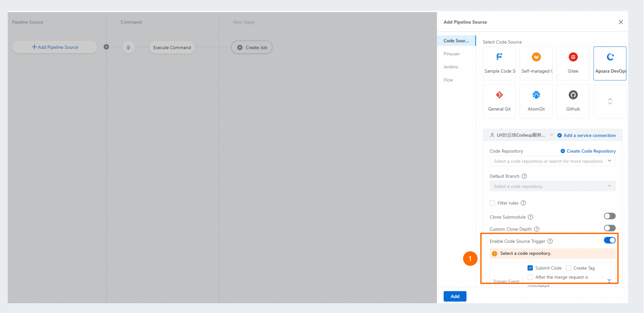Open the Code Repository dropdown
The image size is (644, 313).
coord(552,161)
